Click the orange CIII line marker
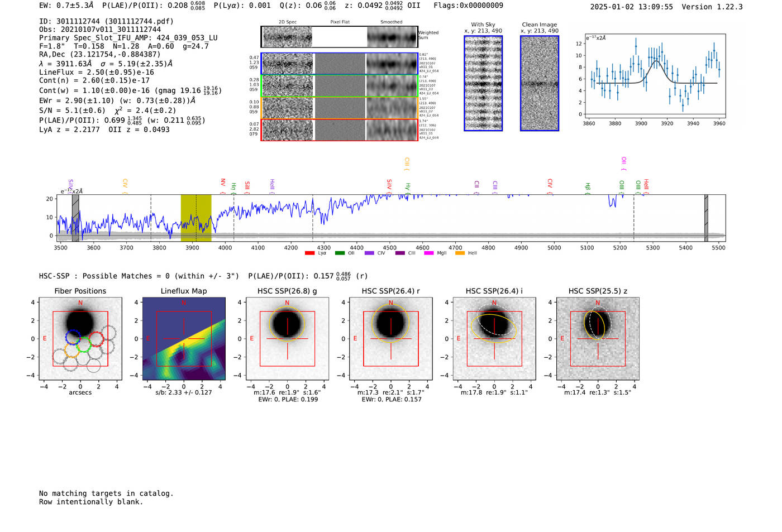This screenshot has width=782, height=532. pos(407,164)
